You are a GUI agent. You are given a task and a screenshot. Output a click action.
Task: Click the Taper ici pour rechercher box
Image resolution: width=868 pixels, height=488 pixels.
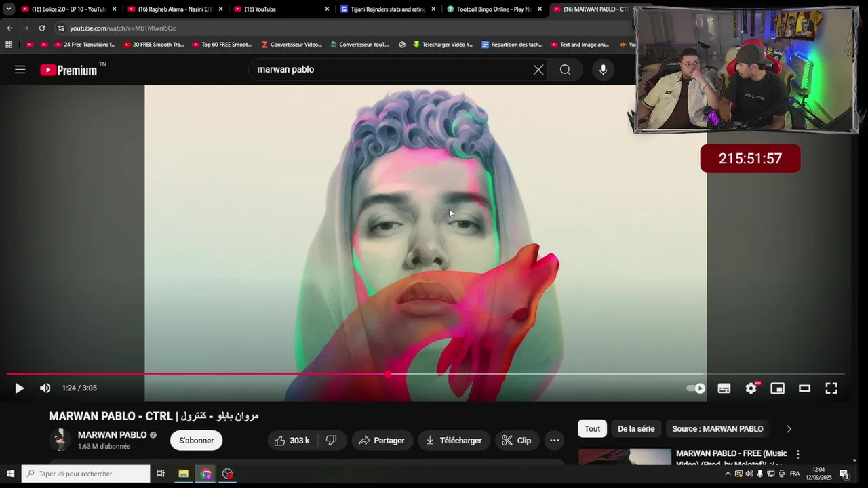point(85,474)
